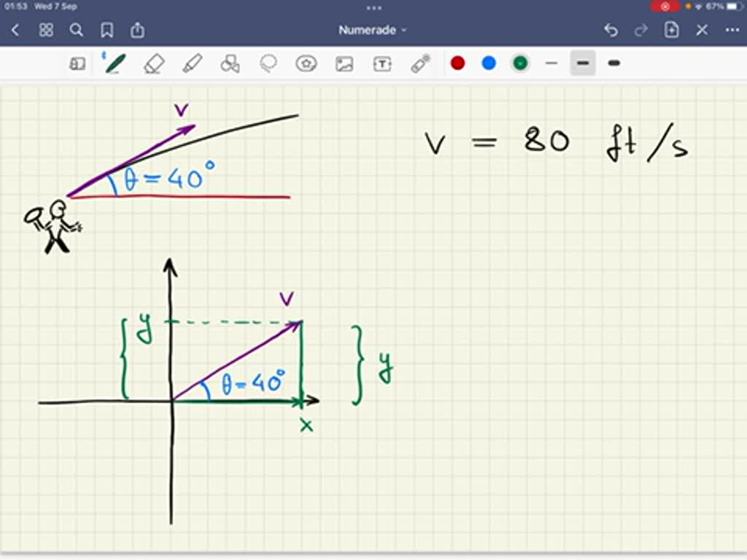Add a text box with the Text tool
Image resolution: width=747 pixels, height=560 pixels.
[382, 63]
